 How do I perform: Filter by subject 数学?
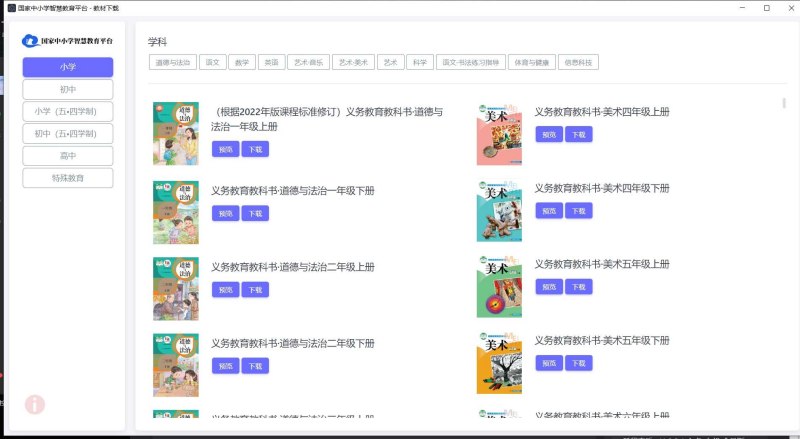click(x=242, y=62)
